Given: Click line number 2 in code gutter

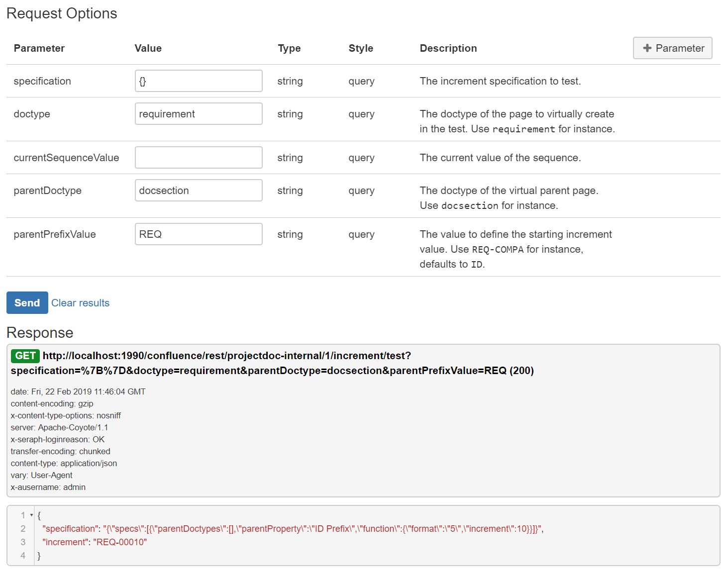Looking at the screenshot, I should (x=23, y=529).
